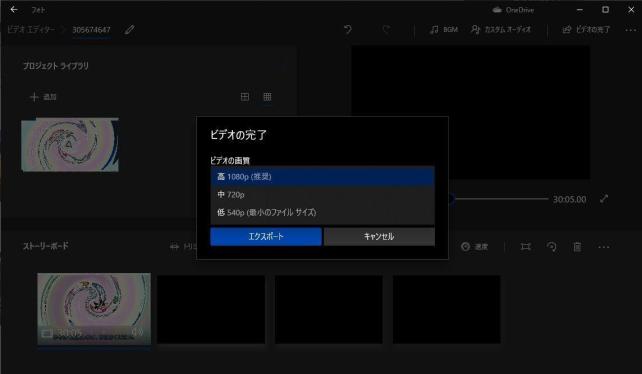Go back with the arrow icon
This screenshot has height=374, width=642.
(14, 9)
